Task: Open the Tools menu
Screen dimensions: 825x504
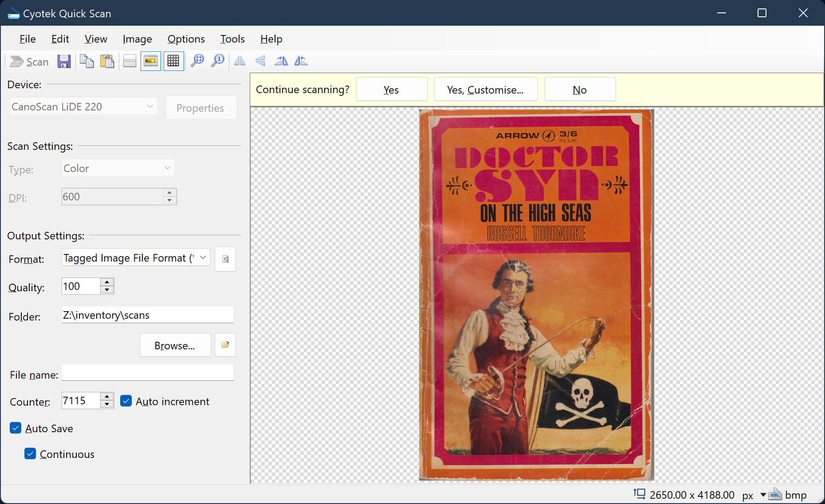Action: [232, 39]
